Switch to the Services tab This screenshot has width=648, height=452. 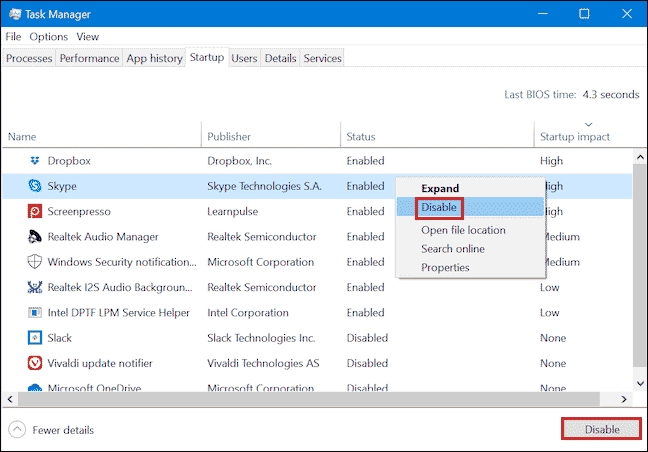point(322,58)
